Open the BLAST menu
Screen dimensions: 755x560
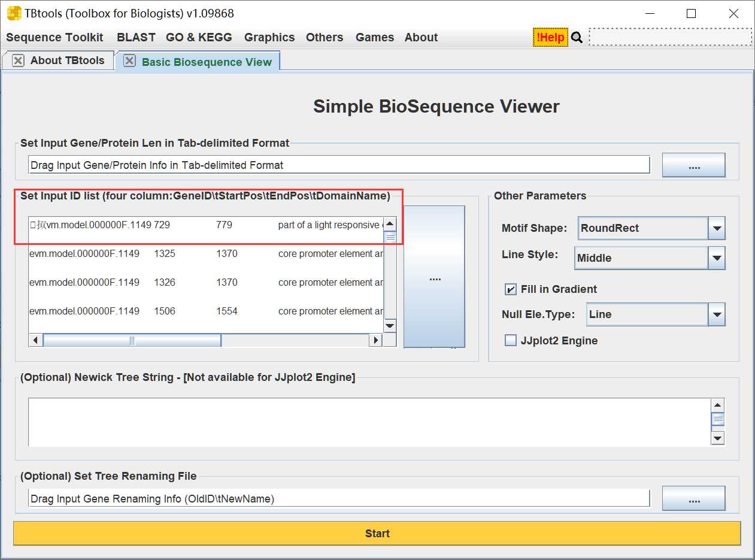(136, 37)
